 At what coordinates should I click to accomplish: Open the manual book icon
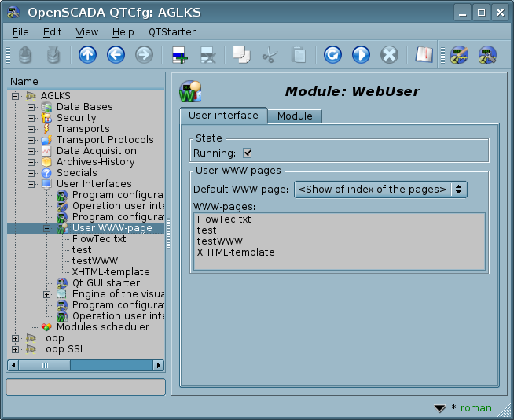(x=424, y=55)
